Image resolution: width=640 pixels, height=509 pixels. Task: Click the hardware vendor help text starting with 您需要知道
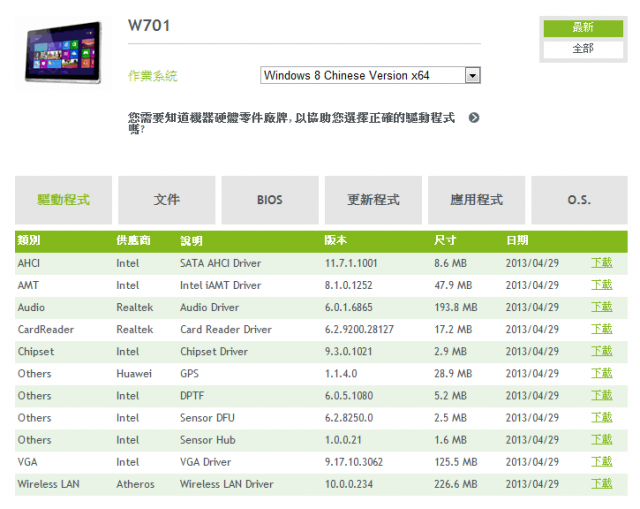291,123
